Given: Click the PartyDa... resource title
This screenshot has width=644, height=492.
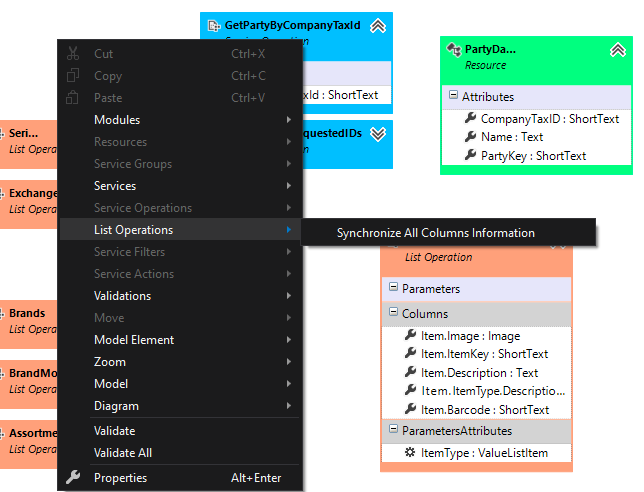Looking at the screenshot, I should coord(490,49).
